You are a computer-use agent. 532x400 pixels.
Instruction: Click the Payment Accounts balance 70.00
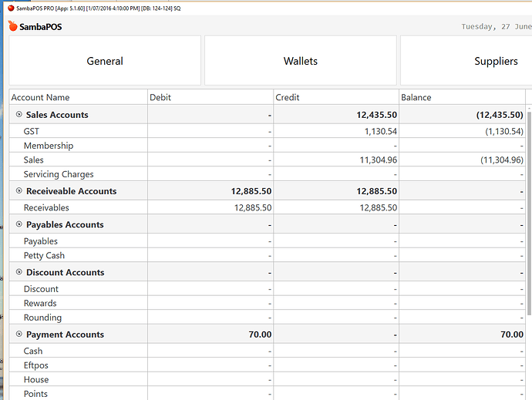pos(512,334)
